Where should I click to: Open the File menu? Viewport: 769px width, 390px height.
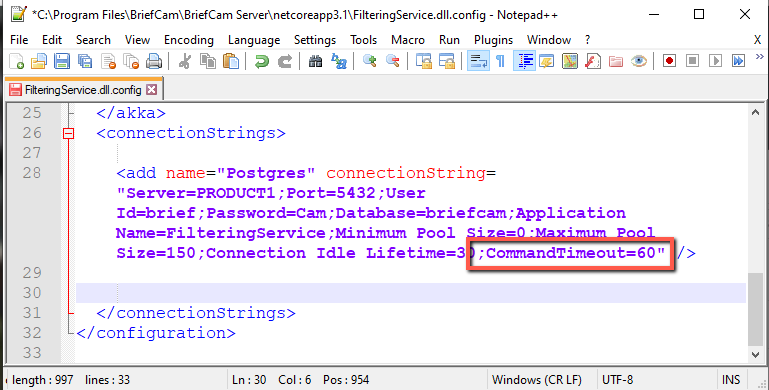19,40
